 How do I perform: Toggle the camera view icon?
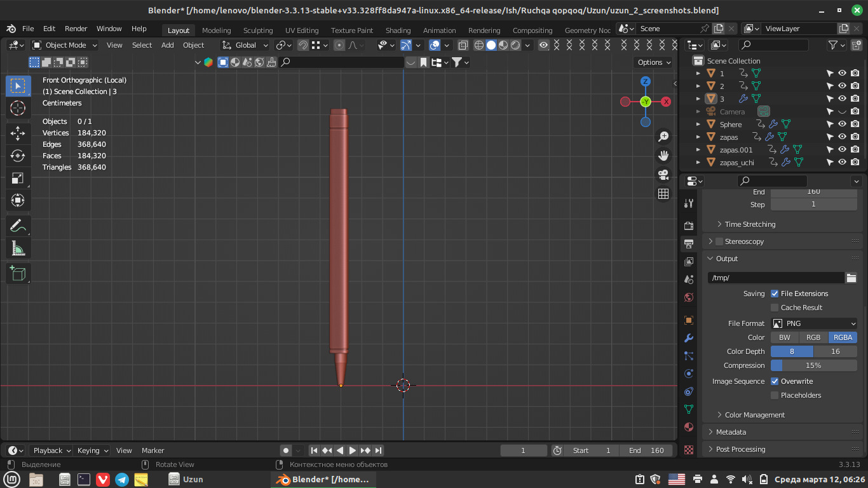pos(663,174)
